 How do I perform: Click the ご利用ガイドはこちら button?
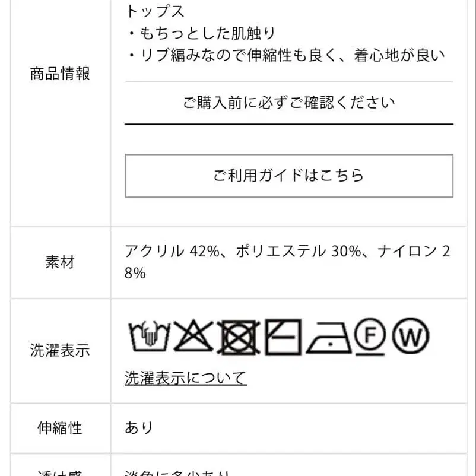289,175
